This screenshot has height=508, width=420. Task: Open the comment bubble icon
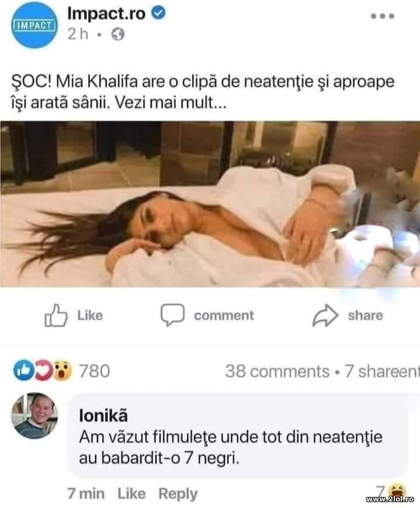pyautogui.click(x=172, y=316)
